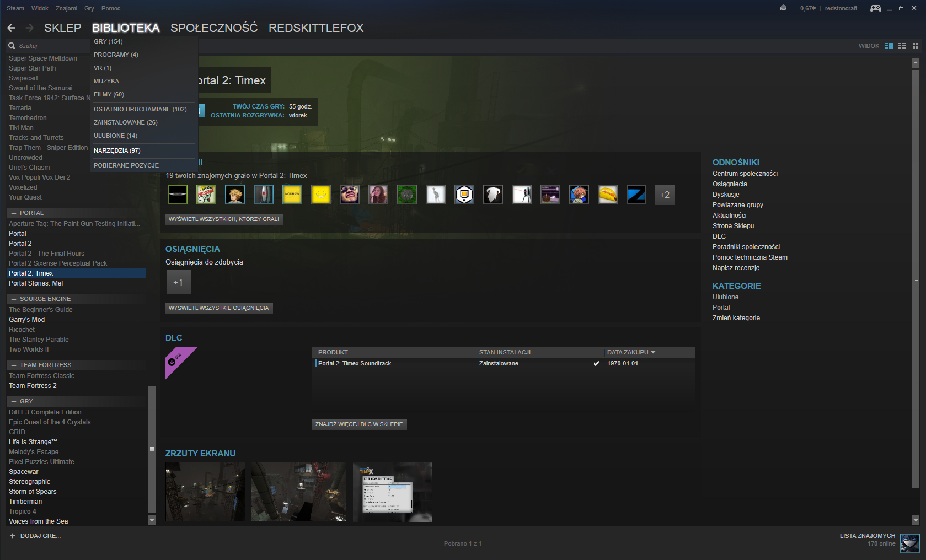926x560 pixels.
Task: Select Team Fortress 2 in game list
Action: coord(33,386)
